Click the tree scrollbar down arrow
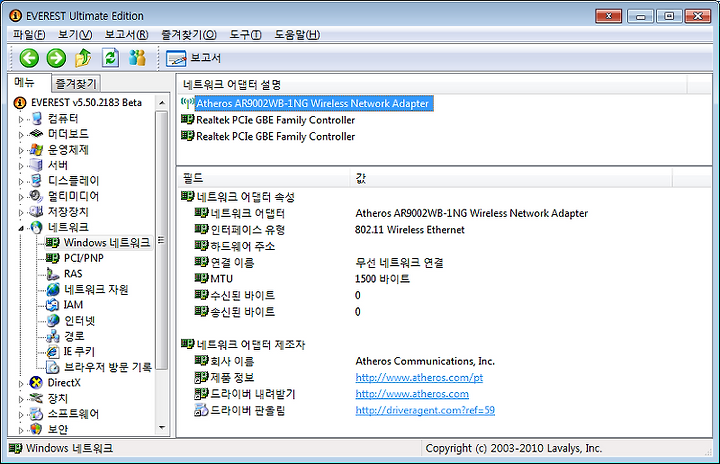The height and width of the screenshot is (464, 720). pyautogui.click(x=162, y=427)
